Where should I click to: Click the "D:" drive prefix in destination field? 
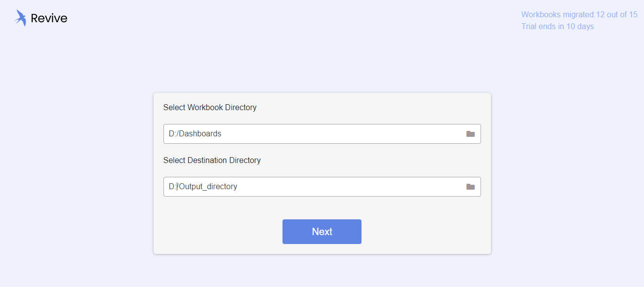coord(172,187)
